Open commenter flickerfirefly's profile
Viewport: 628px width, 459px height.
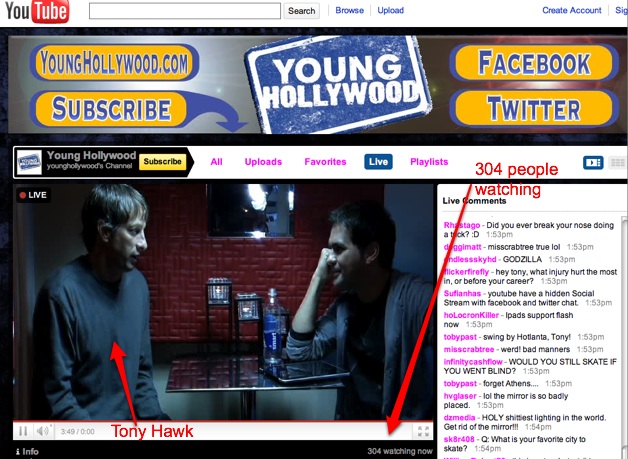click(466, 272)
